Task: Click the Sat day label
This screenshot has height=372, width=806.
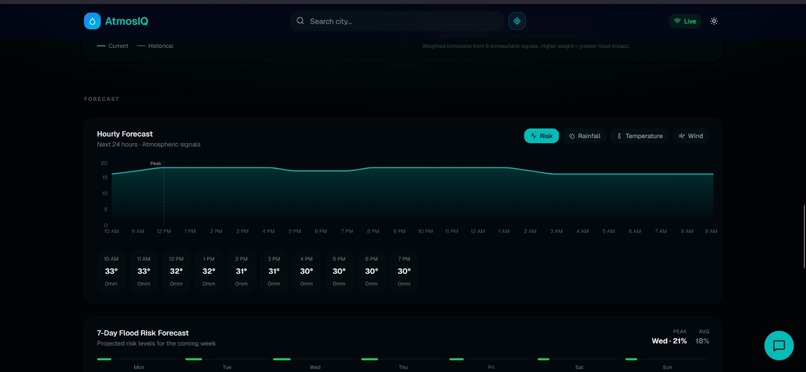Action: 579,367
